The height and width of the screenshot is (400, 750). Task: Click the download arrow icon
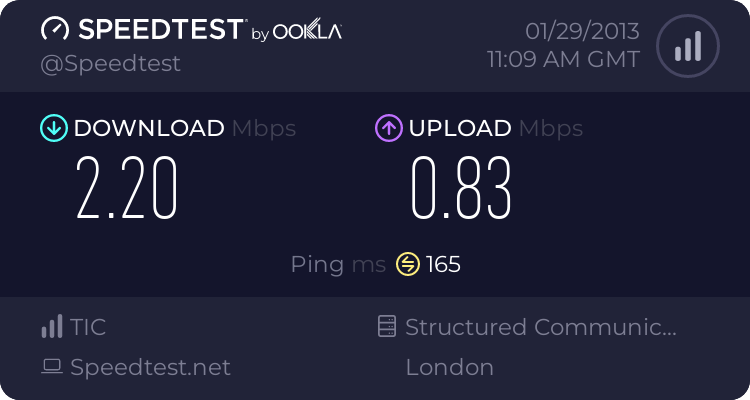(x=53, y=128)
